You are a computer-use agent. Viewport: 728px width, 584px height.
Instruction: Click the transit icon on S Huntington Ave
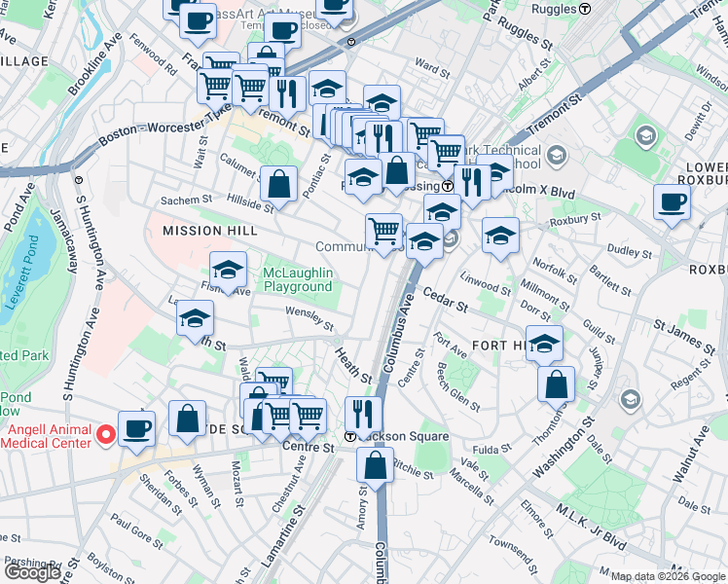click(79, 180)
